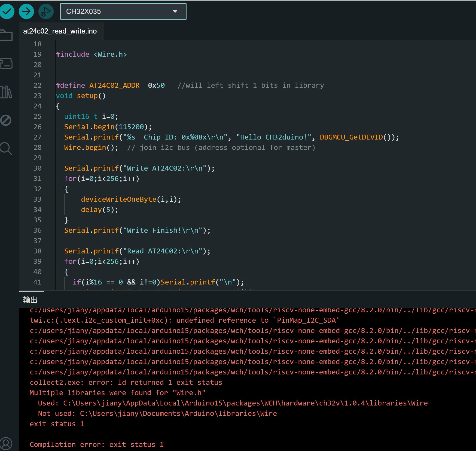Click the for loop on line 31

(x=102, y=178)
